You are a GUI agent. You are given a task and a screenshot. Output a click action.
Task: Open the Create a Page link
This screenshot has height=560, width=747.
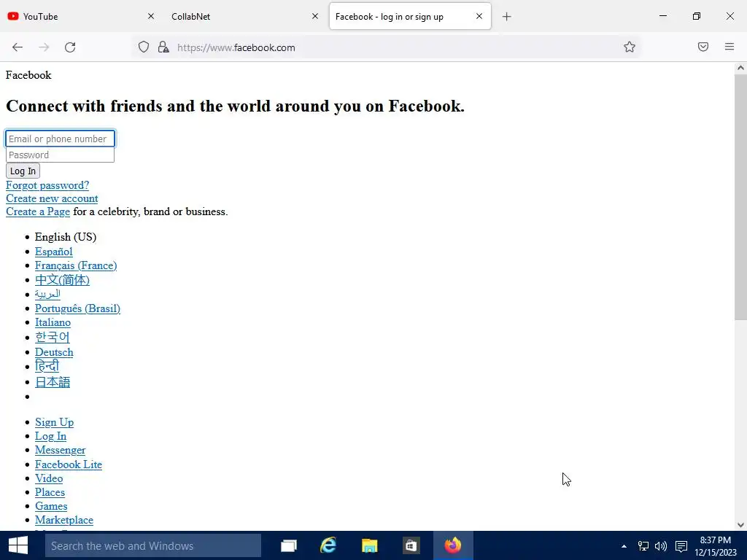(x=38, y=211)
